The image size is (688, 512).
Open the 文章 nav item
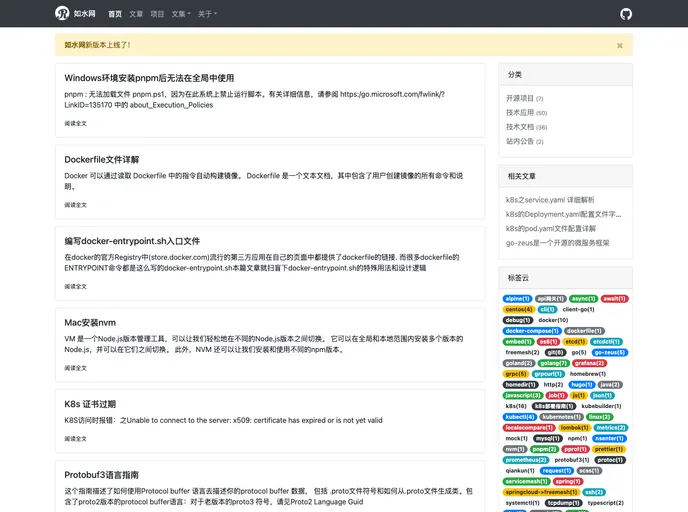pyautogui.click(x=136, y=14)
